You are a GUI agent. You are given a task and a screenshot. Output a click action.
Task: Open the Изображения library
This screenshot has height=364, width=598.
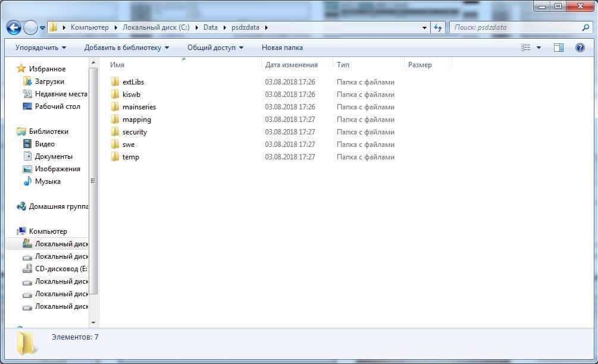coord(58,169)
